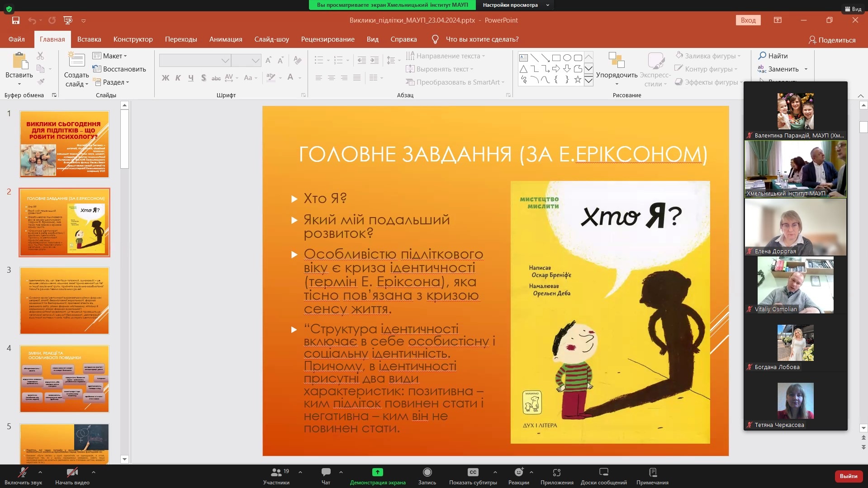
Task: Toggle Show Captions CC button
Action: tap(473, 473)
